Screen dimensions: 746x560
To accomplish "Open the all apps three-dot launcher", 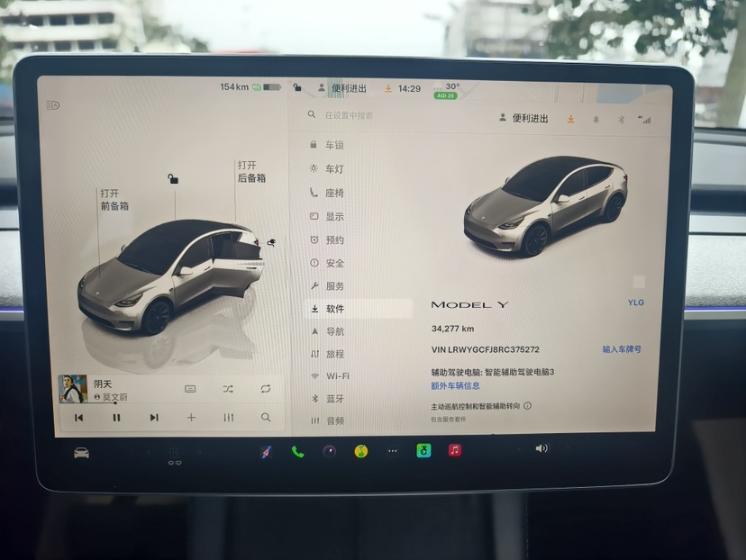I will [393, 451].
